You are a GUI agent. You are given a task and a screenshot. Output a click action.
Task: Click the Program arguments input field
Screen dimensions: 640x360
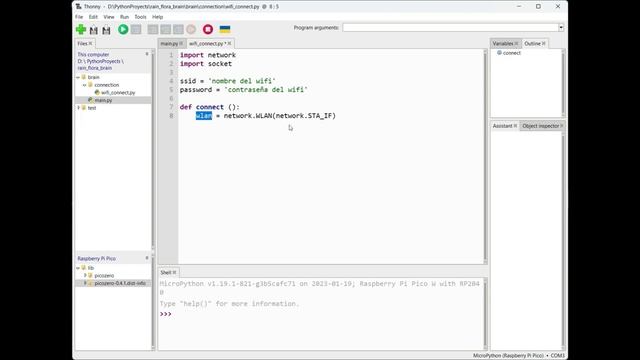(450, 28)
